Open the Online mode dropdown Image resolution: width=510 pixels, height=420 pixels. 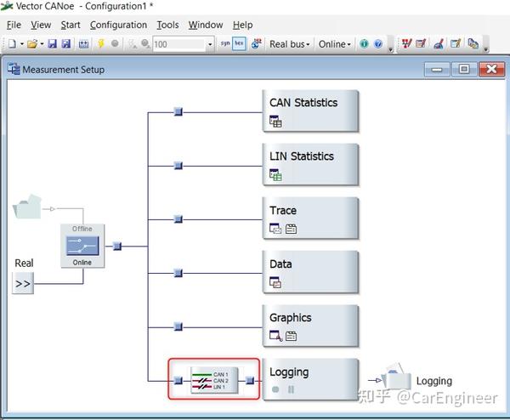[x=334, y=44]
